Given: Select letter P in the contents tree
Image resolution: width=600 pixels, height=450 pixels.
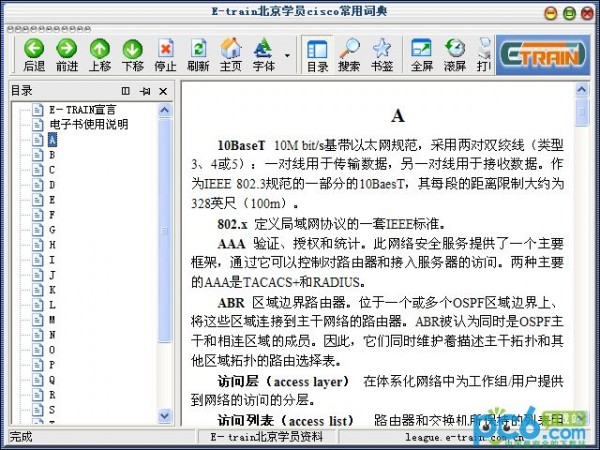Looking at the screenshot, I should click(52, 365).
